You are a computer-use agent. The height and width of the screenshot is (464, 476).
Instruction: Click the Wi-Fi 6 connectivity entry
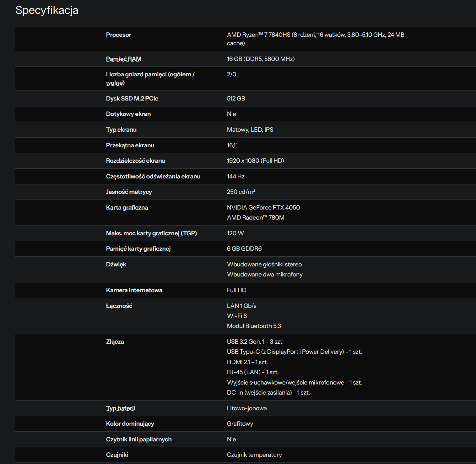[x=237, y=316]
